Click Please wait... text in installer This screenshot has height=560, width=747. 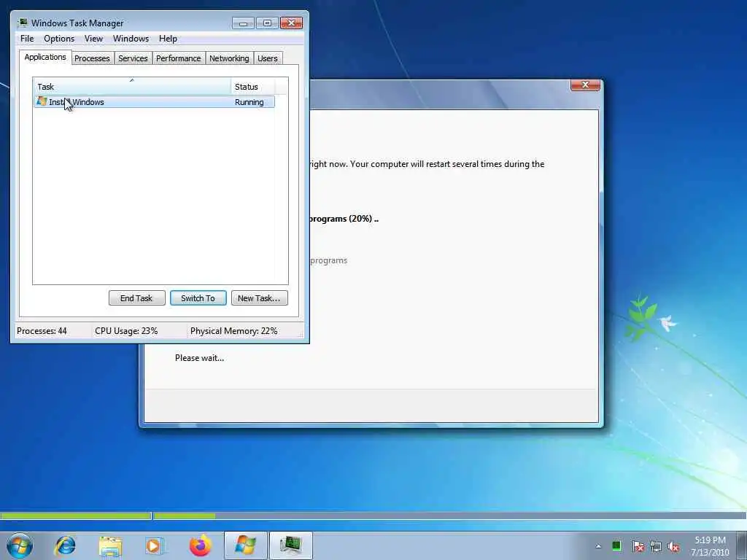[199, 358]
